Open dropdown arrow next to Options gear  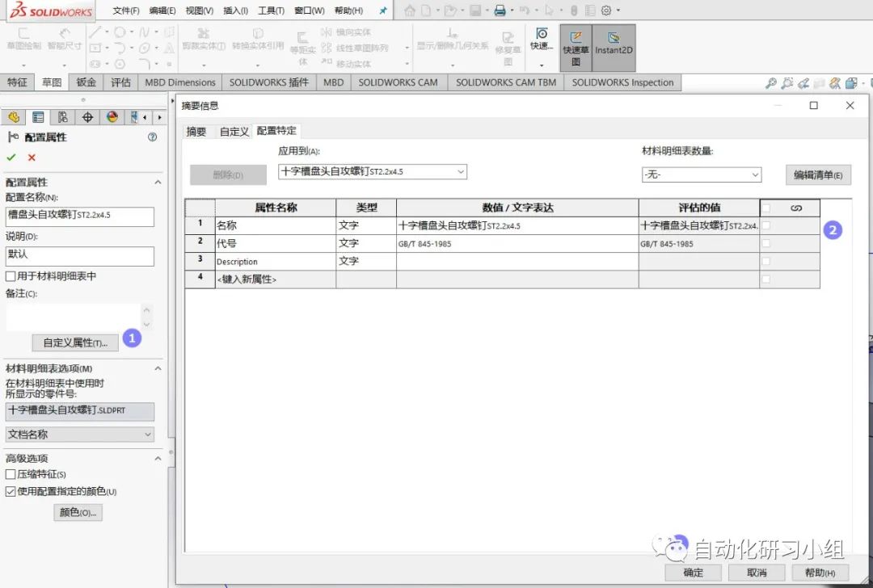coord(618,10)
